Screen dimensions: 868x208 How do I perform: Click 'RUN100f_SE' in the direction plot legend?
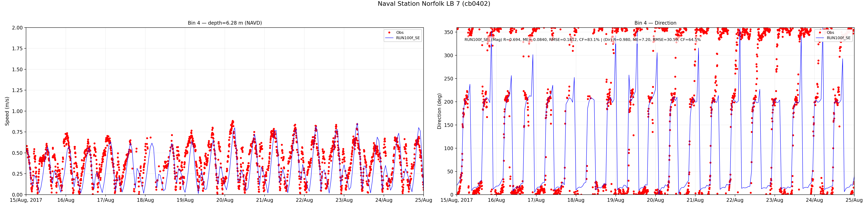click(x=838, y=38)
